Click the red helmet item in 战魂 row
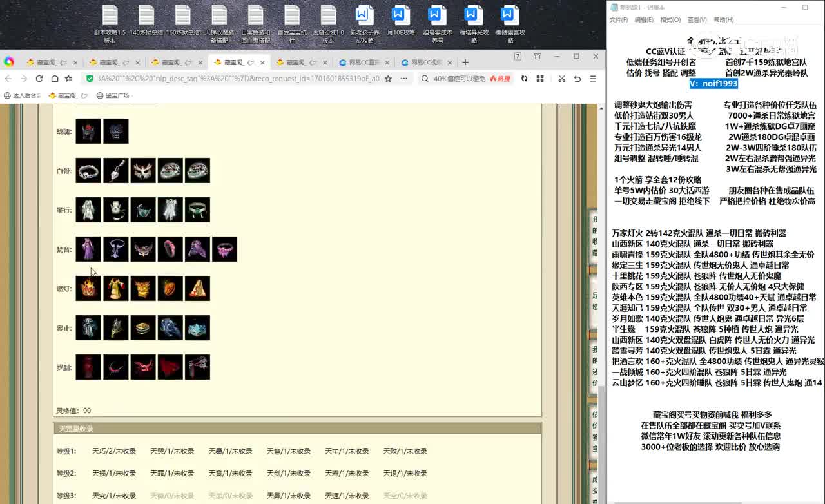 point(88,131)
